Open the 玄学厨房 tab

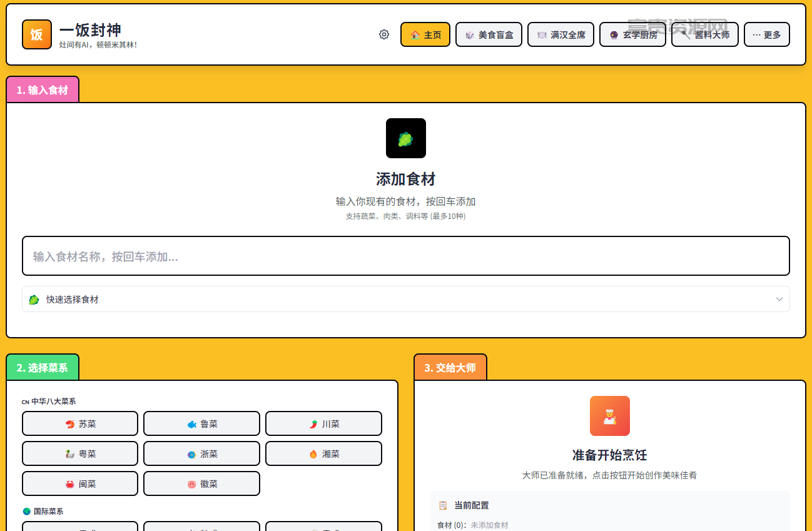(x=632, y=34)
